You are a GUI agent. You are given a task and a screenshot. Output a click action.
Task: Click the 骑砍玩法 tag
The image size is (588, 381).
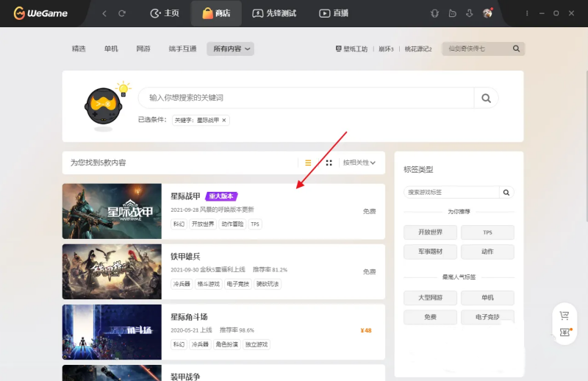point(268,284)
